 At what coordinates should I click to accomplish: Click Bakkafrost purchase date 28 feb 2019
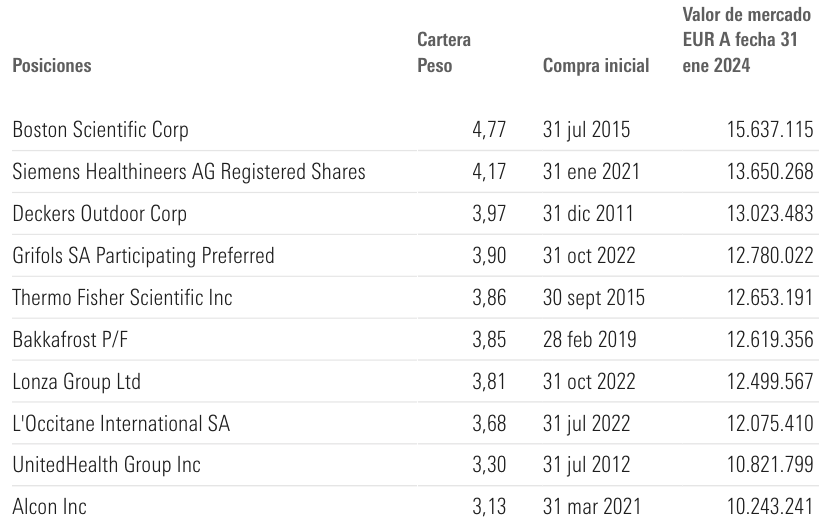click(587, 340)
